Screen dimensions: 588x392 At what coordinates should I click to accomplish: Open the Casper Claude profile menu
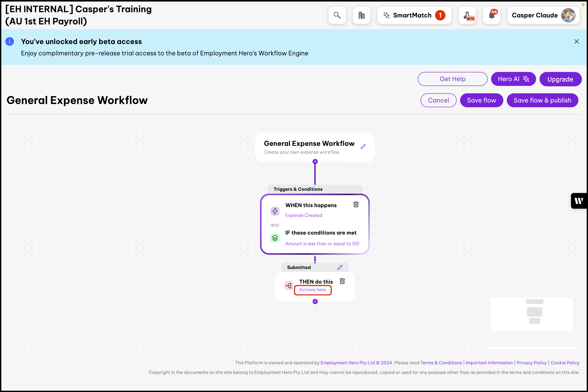(543, 15)
